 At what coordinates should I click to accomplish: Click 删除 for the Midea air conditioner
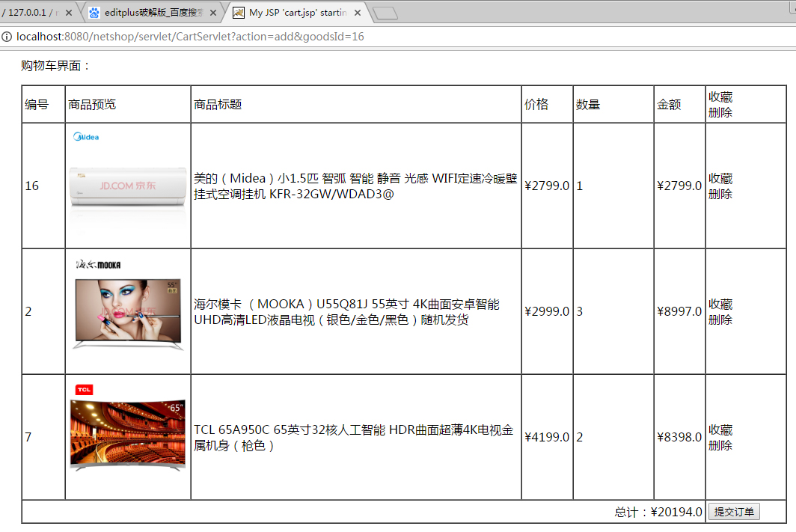[720, 194]
